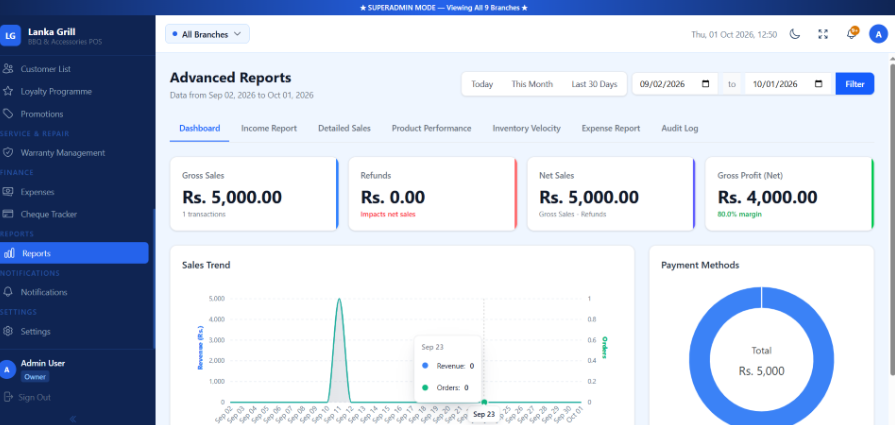Click the Reports bar chart icon
The width and height of the screenshot is (895, 425).
click(x=9, y=253)
